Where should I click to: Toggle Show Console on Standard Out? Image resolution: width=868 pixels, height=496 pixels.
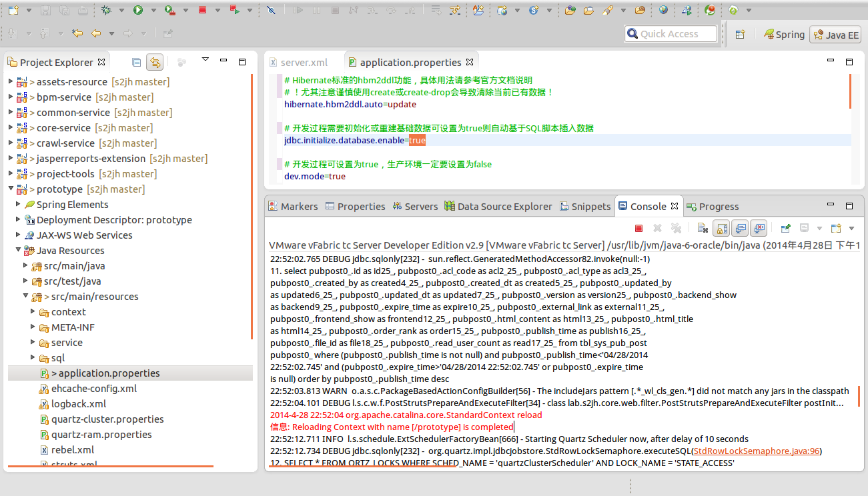[739, 228]
